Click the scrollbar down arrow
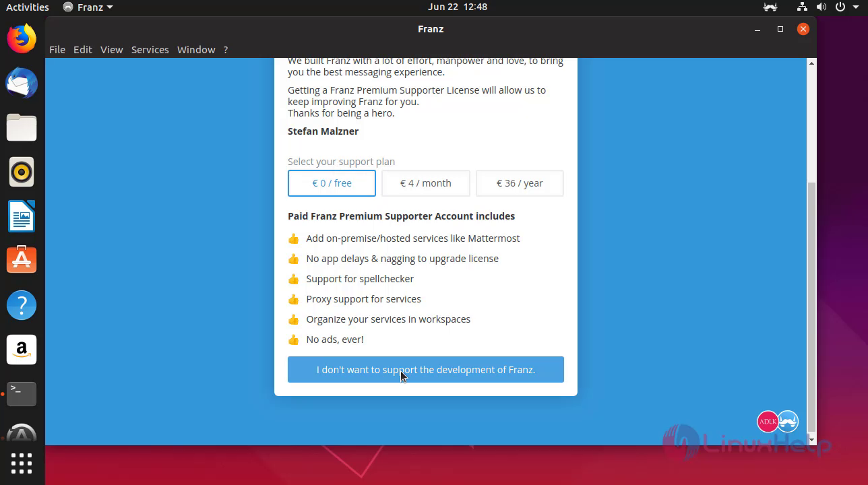Viewport: 868px width, 485px height. tap(811, 440)
